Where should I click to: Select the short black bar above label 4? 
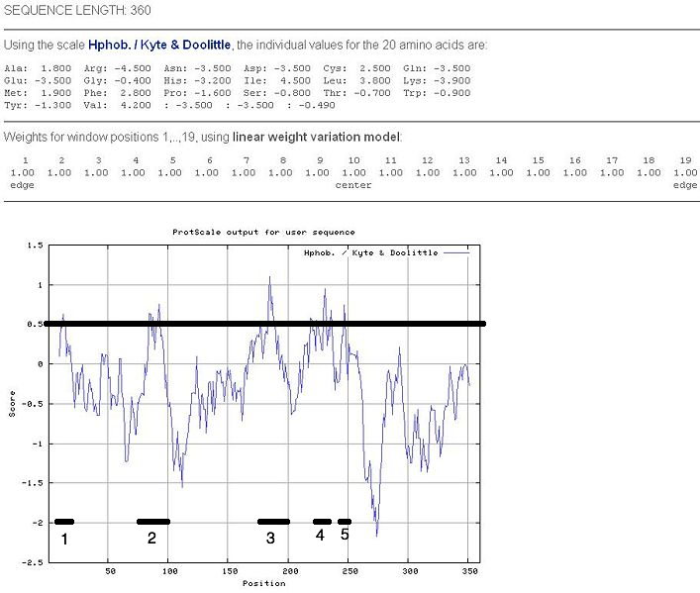click(322, 521)
